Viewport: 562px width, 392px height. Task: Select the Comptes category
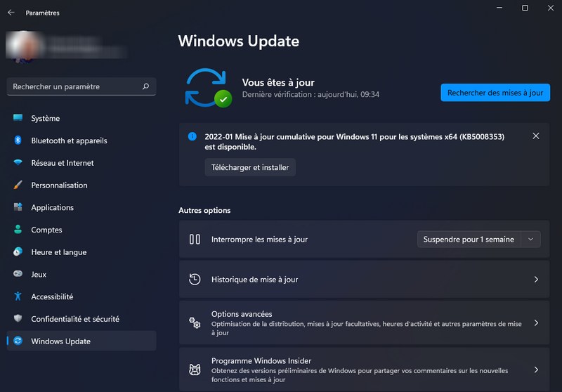[81, 230]
